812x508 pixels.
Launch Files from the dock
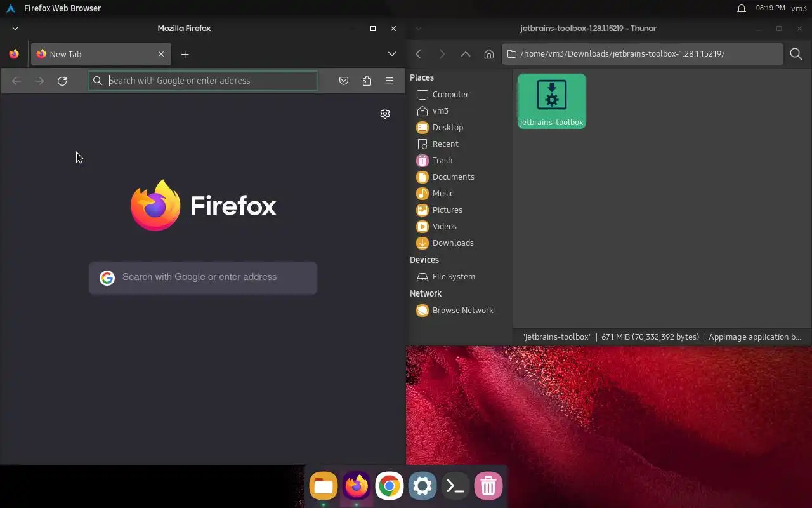click(324, 486)
